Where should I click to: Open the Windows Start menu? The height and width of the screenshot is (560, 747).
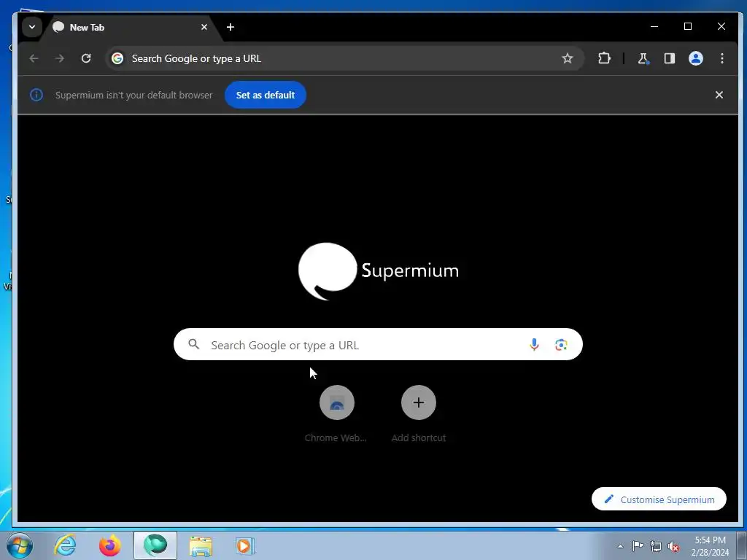pos(19,545)
